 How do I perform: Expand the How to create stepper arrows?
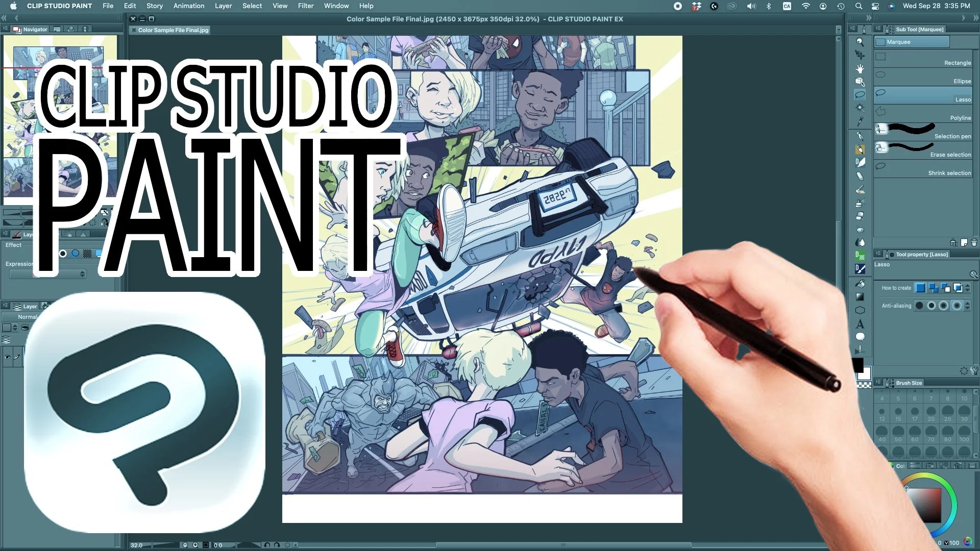tap(967, 288)
